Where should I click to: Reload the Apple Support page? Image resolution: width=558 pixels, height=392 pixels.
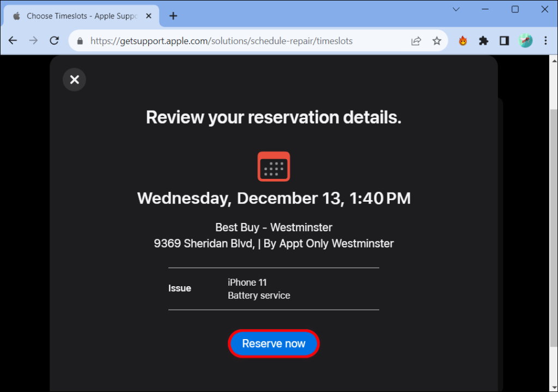pos(54,40)
